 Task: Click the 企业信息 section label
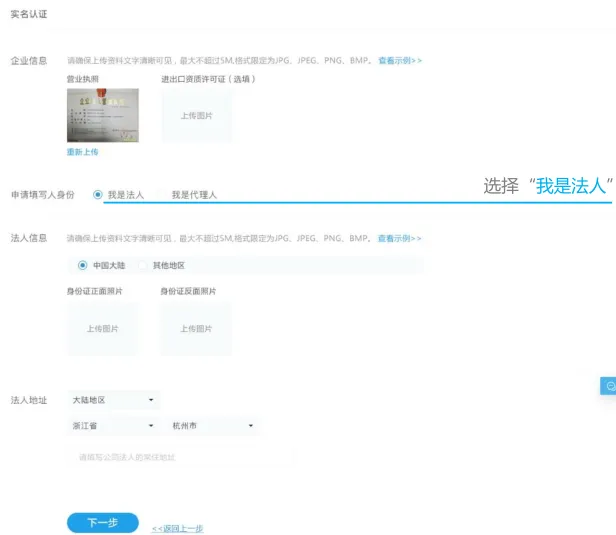coord(29,60)
